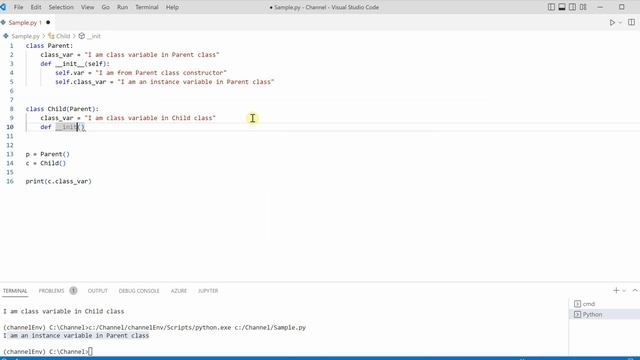Open the new terminal launch profile dropdown
640x360 pixels.
tap(624, 291)
